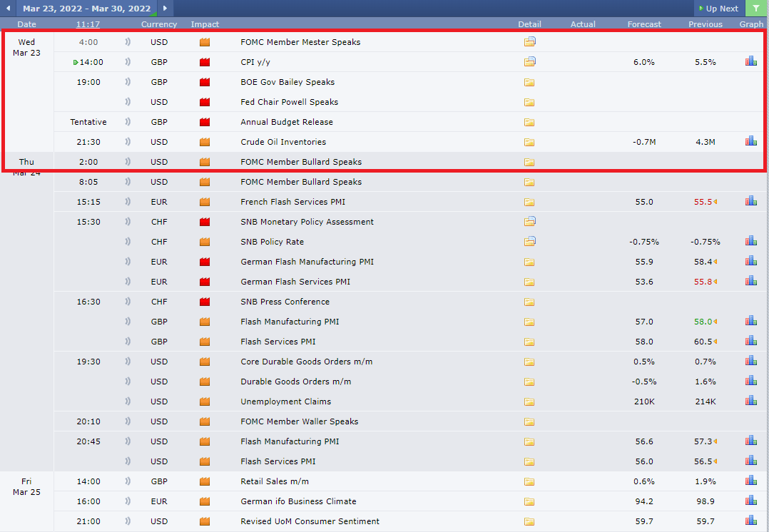The width and height of the screenshot is (769, 532).
Task: Go to previous week using left arrow
Action: pos(8,9)
